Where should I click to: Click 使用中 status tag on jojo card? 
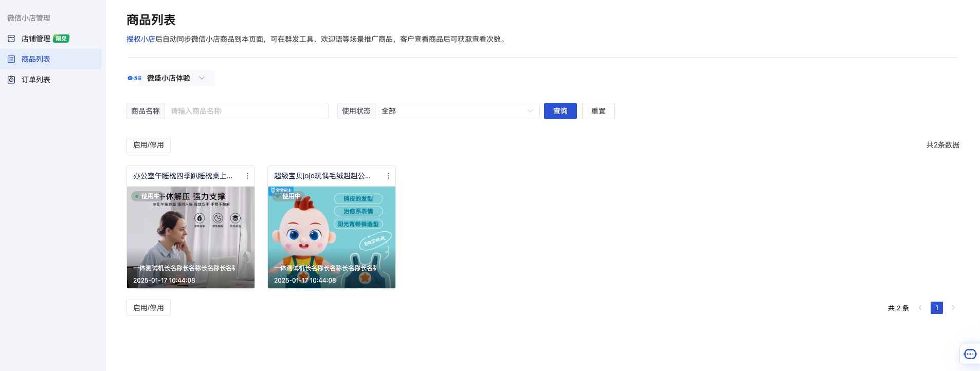tap(288, 196)
